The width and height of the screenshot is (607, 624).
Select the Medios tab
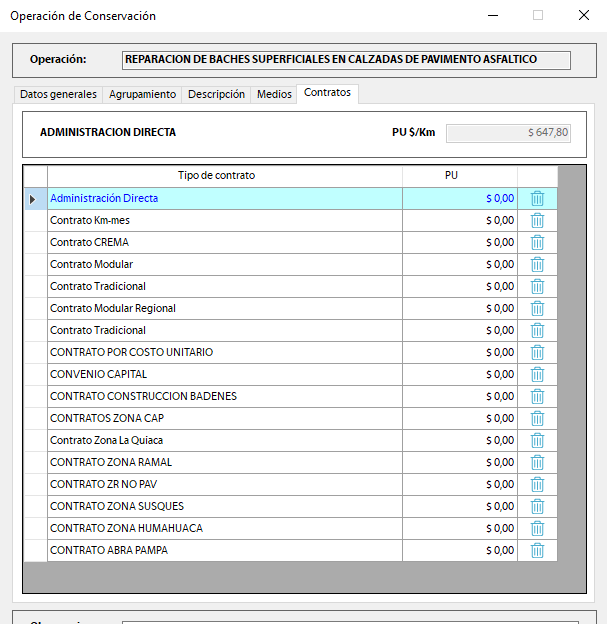tap(274, 94)
